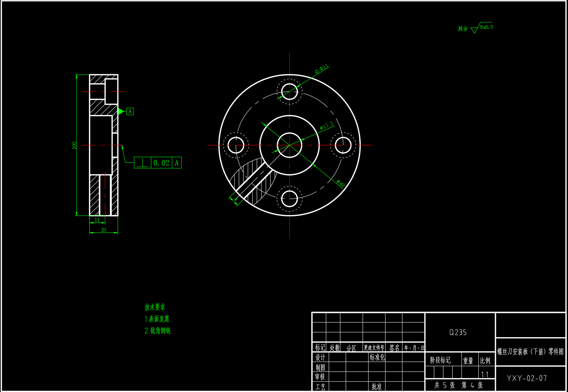Select the Φ42 diameter dimension
568x392 pixels.
341,183
